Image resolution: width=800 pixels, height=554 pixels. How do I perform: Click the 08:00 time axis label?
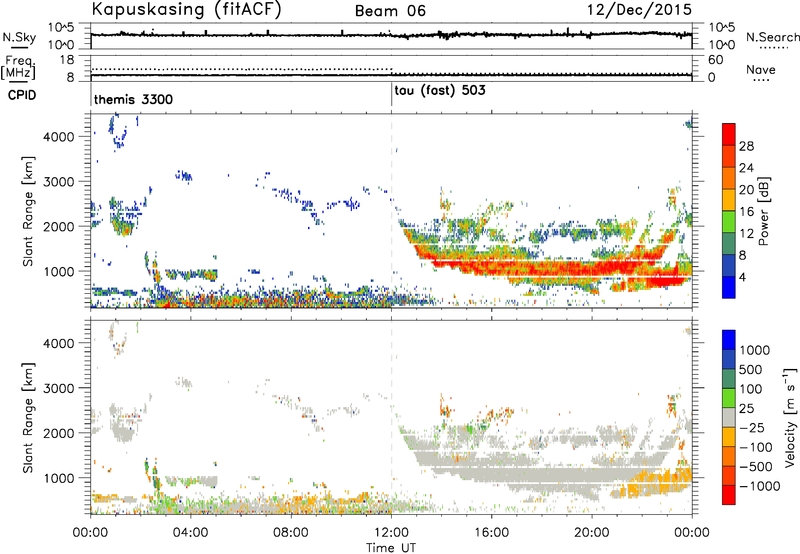291,533
